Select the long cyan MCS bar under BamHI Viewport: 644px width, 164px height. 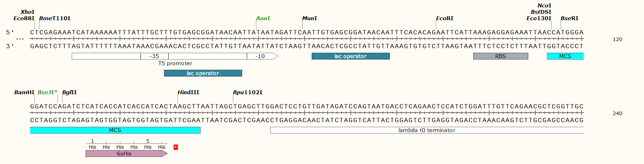(115, 130)
